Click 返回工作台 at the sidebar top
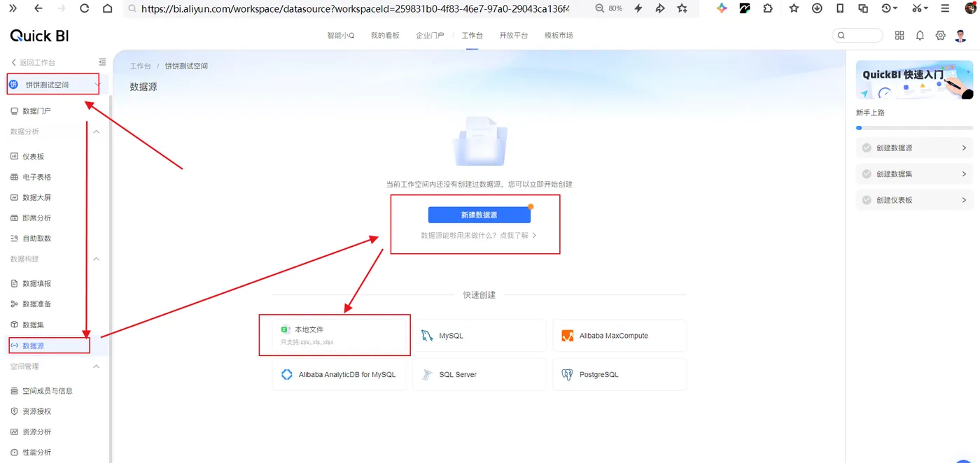980x463 pixels. click(x=33, y=62)
